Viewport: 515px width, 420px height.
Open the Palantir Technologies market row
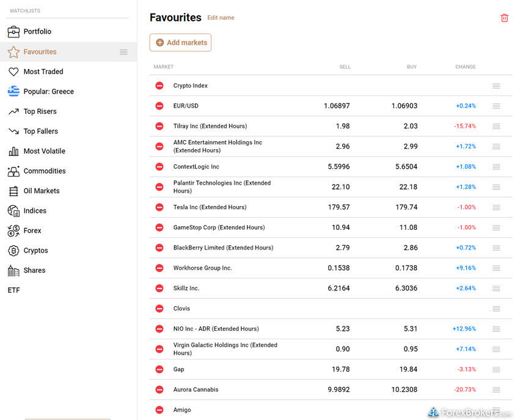222,187
